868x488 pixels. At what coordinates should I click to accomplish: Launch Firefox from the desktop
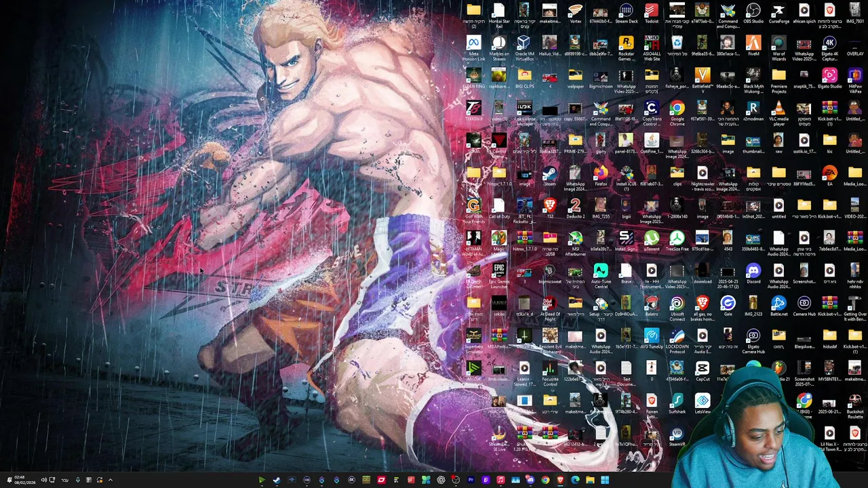(600, 176)
